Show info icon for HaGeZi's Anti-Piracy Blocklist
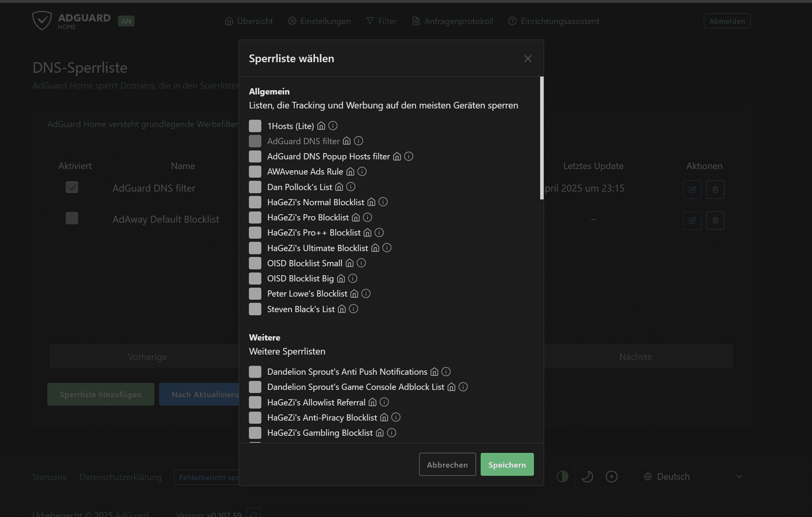Screen dimensions: 812x517 click(396, 417)
